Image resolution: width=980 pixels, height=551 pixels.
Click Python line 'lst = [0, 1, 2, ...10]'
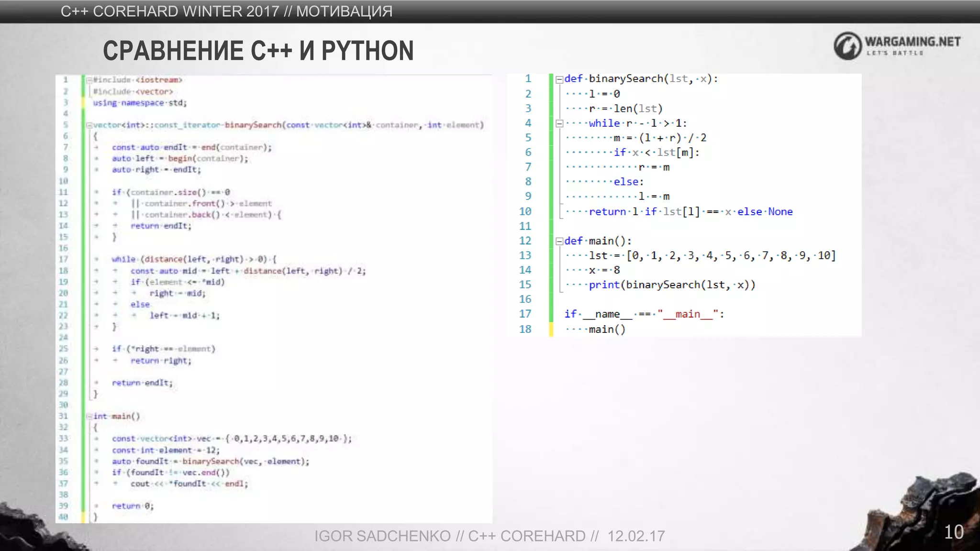coord(712,255)
